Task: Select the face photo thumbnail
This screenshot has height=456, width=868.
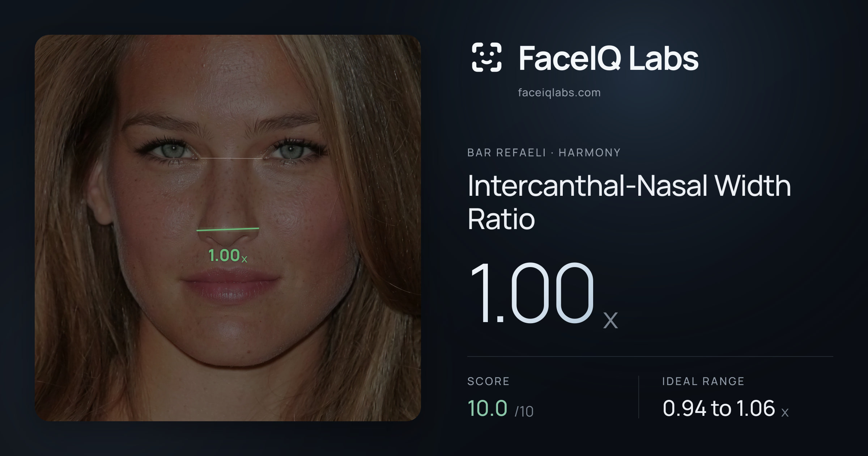Action: (x=228, y=228)
